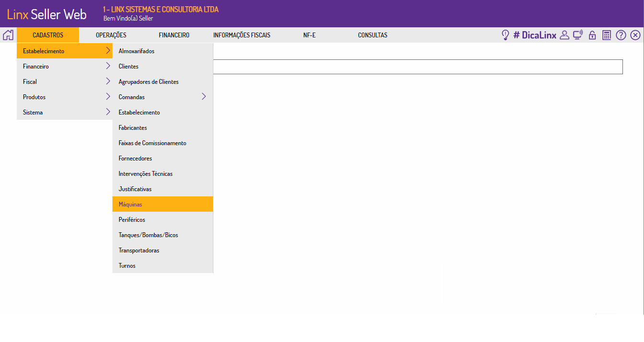This screenshot has height=342, width=644.
Task: Select Tanques/Bombas/Bicos entry
Action: click(x=163, y=235)
